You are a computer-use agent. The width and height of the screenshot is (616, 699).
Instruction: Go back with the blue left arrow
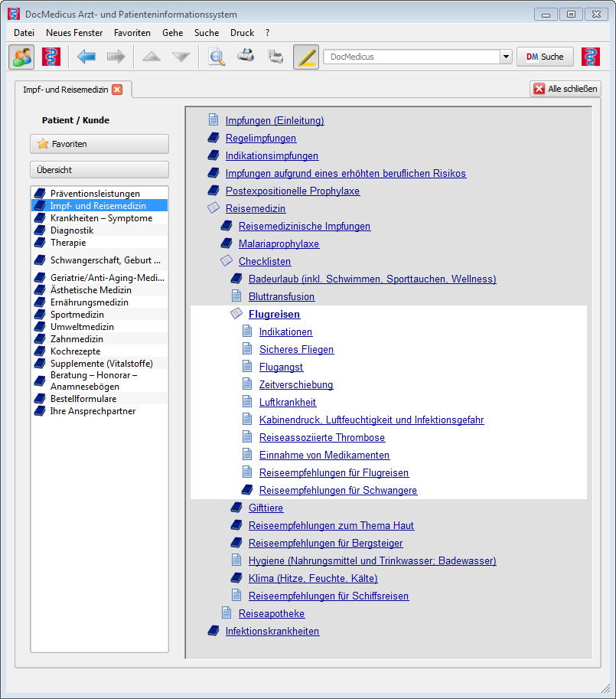pyautogui.click(x=86, y=57)
